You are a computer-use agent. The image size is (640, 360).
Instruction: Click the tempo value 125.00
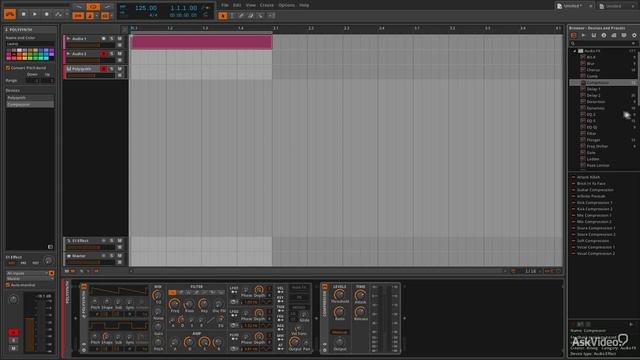(146, 8)
